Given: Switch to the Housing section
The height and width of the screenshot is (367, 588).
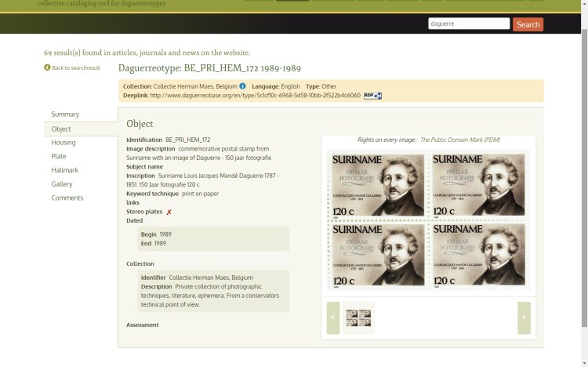Looking at the screenshot, I should 64,143.
